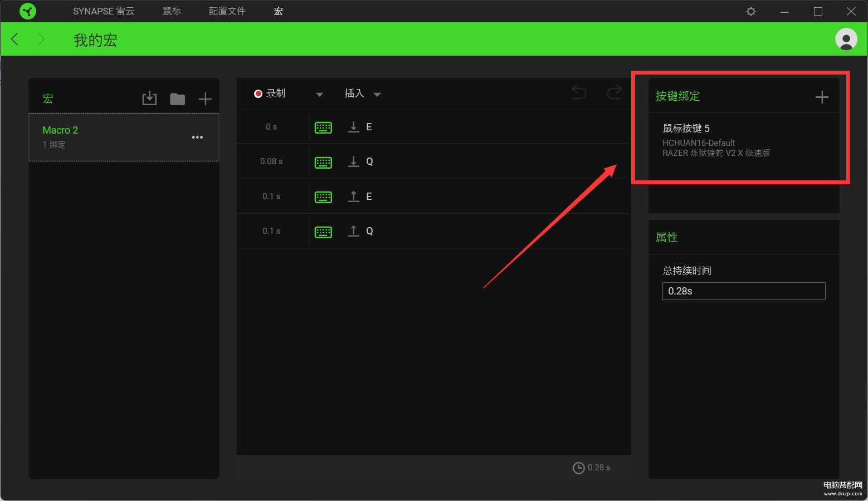Import a macro using the import icon

149,99
